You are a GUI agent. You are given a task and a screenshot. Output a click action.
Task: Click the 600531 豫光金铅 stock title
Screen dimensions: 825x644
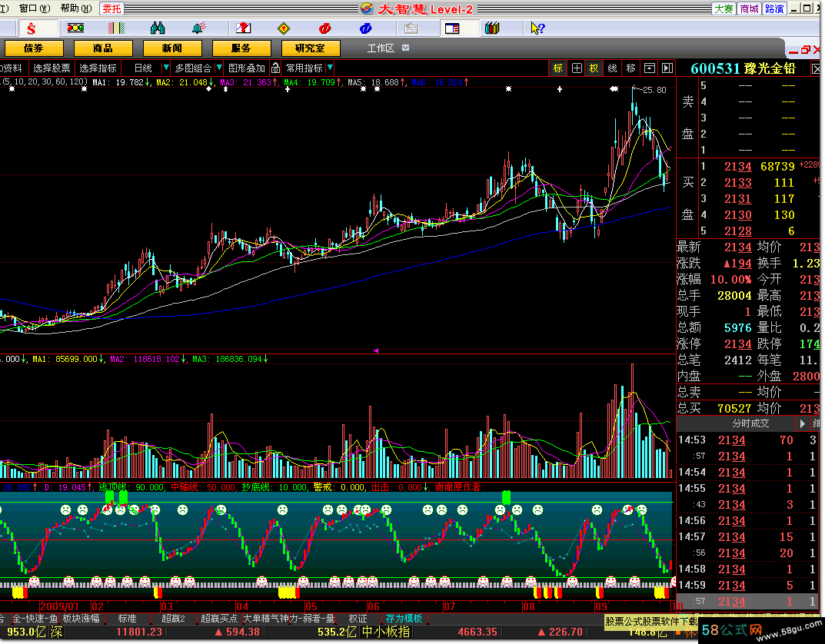click(743, 68)
